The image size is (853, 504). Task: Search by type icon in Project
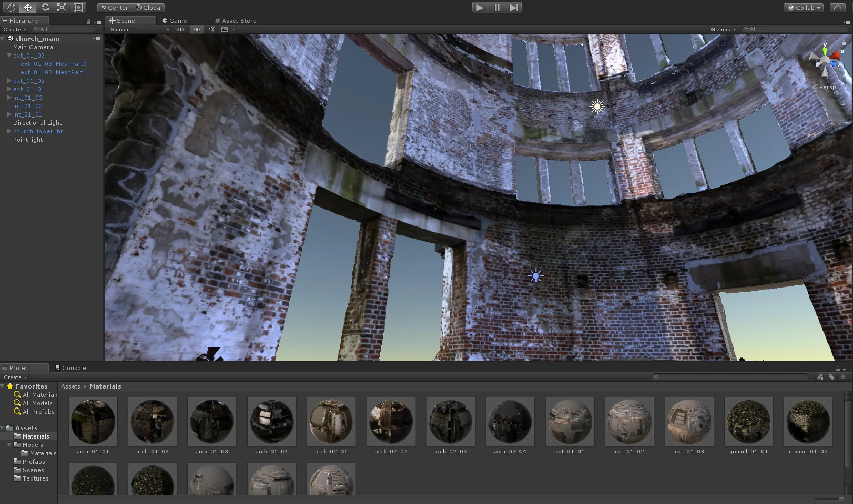pos(820,377)
